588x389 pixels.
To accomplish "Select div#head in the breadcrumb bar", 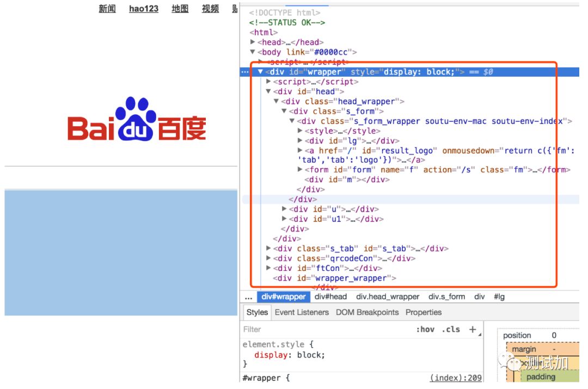I will point(330,297).
